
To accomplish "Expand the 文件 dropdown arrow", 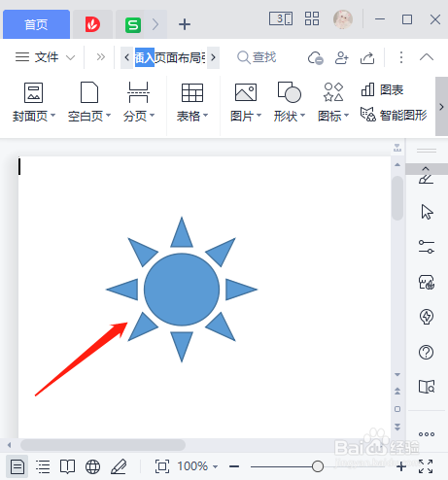I will click(x=70, y=57).
